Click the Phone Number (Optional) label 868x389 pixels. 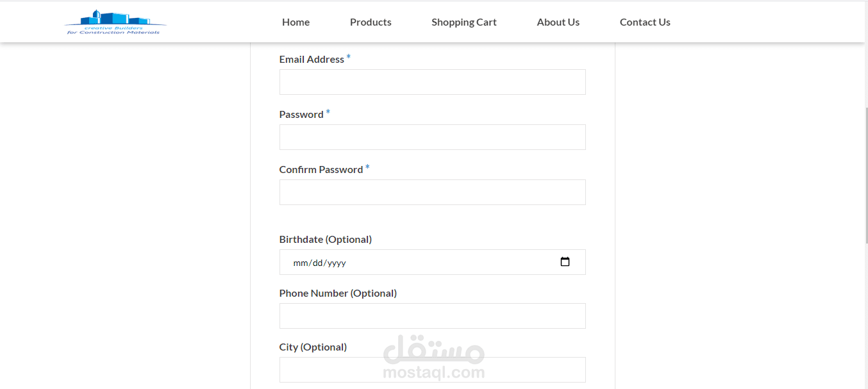338,293
